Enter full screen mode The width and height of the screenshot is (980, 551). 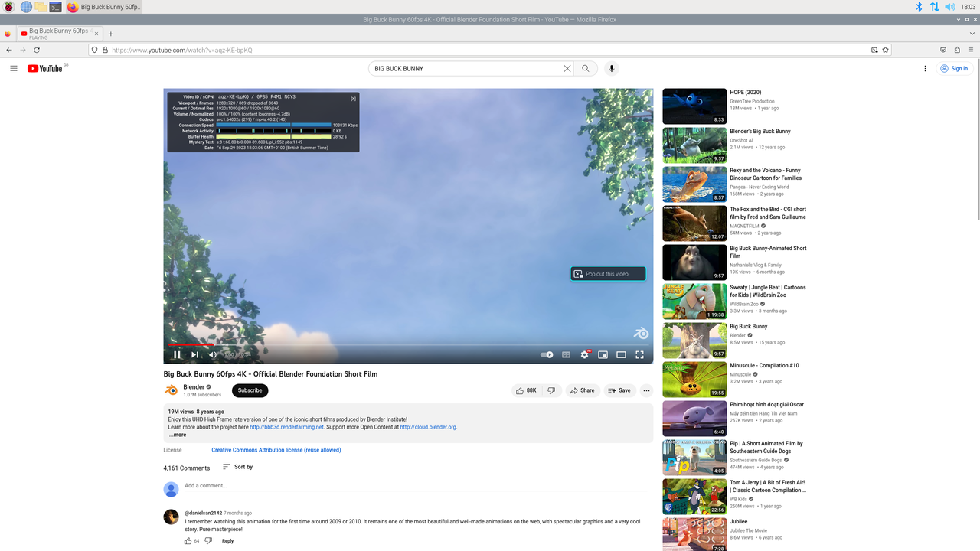click(640, 354)
